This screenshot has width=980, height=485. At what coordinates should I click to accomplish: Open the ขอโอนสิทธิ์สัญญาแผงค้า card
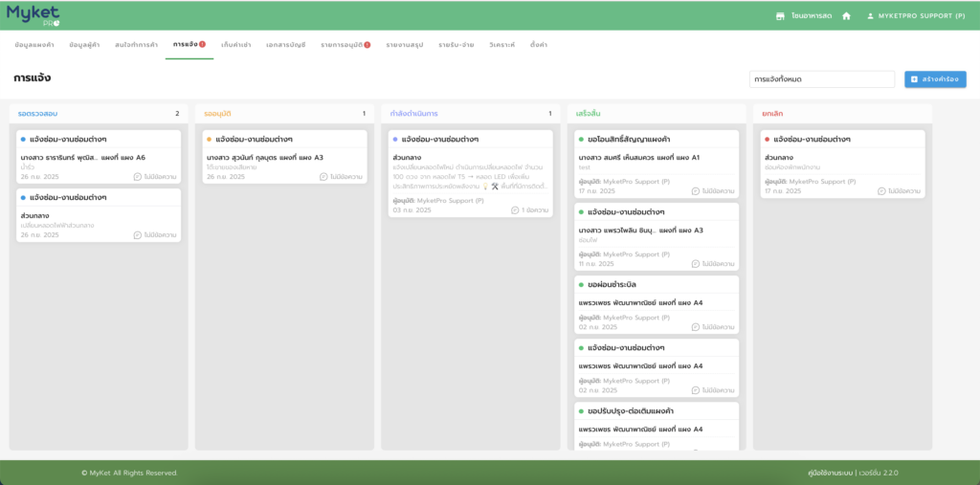pos(657,165)
